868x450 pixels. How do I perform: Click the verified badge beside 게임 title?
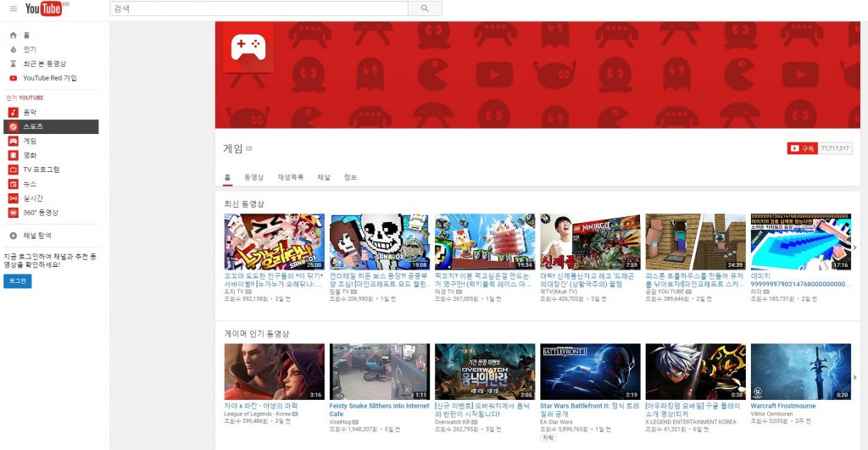[x=249, y=148]
